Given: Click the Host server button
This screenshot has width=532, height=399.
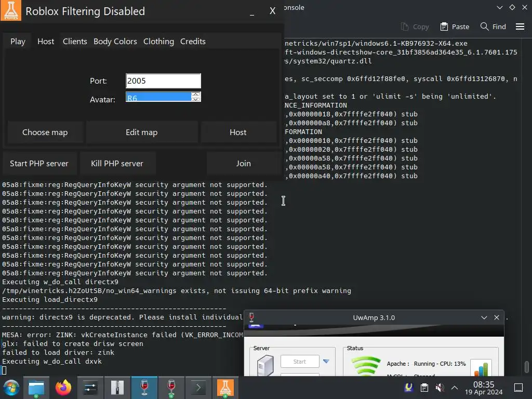Looking at the screenshot, I should (238, 132).
